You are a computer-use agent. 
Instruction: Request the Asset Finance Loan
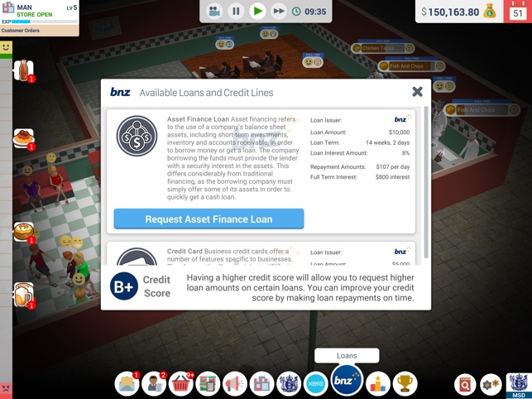208,219
